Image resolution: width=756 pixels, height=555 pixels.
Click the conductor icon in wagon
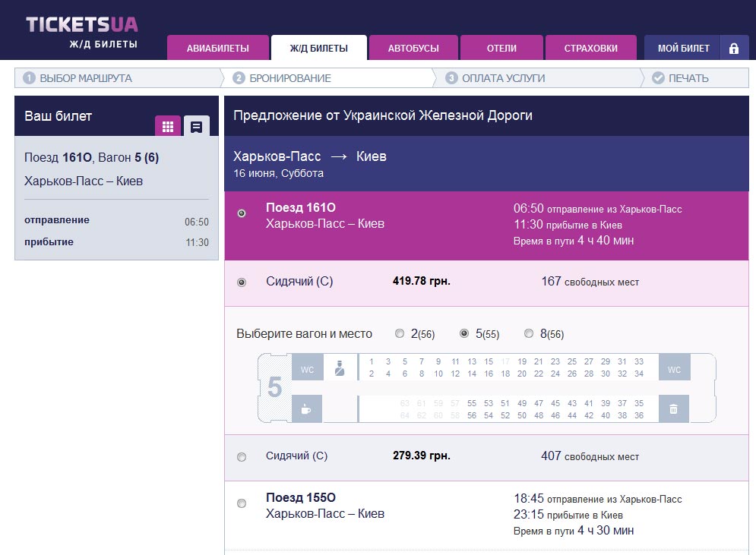tap(340, 369)
